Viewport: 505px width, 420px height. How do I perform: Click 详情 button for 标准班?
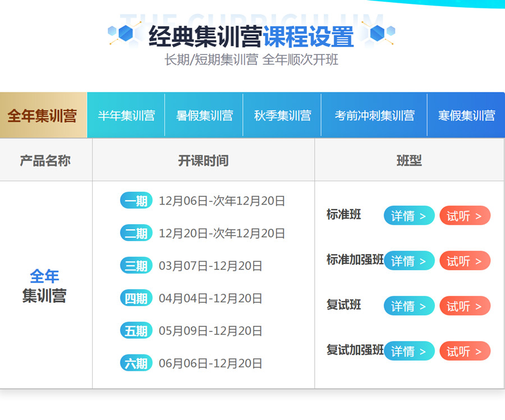pos(409,216)
